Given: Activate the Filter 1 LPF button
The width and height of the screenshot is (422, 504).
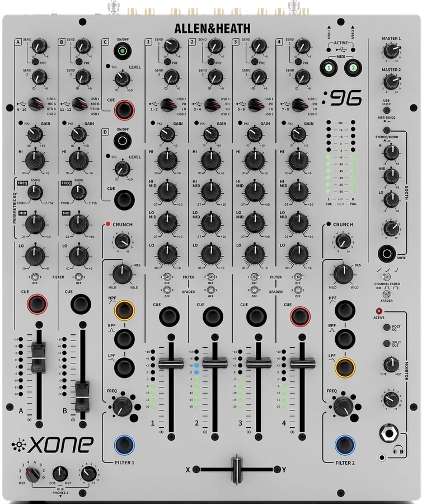Looking at the screenshot, I should point(124,367).
